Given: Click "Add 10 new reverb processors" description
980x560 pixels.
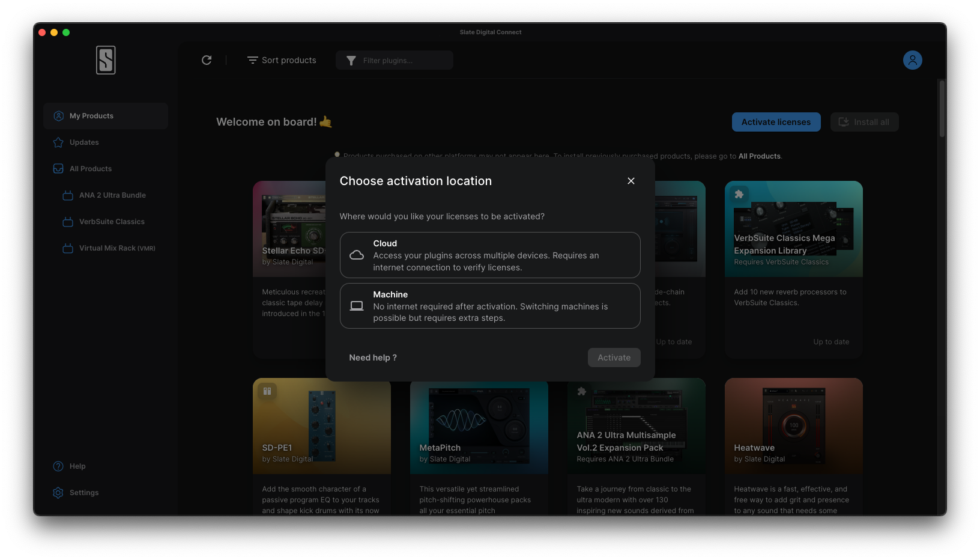Looking at the screenshot, I should [790, 297].
